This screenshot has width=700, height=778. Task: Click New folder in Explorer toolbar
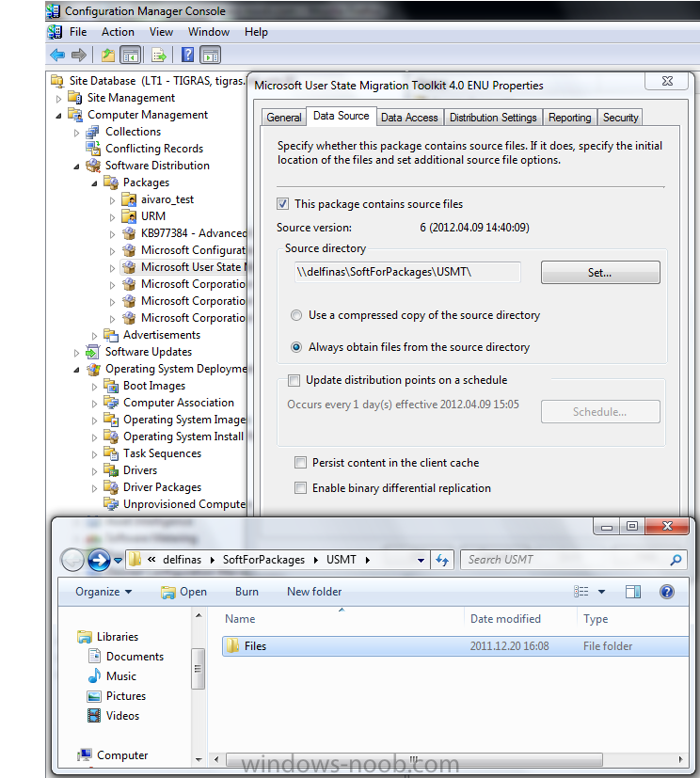point(314,592)
